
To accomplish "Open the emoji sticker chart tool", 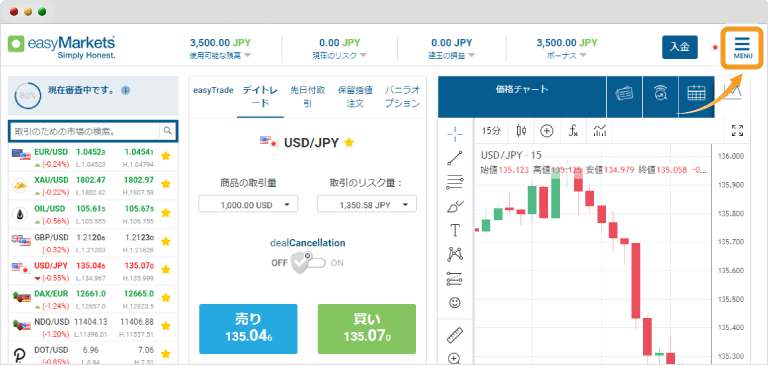I will point(455,303).
